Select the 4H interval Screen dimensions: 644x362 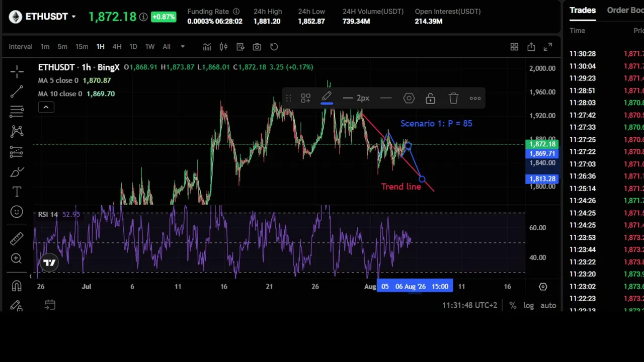tap(117, 47)
